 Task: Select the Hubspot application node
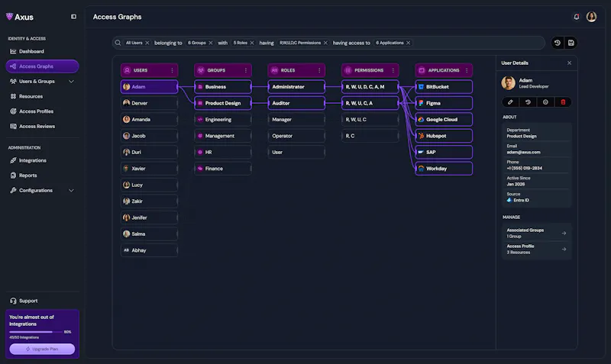444,136
